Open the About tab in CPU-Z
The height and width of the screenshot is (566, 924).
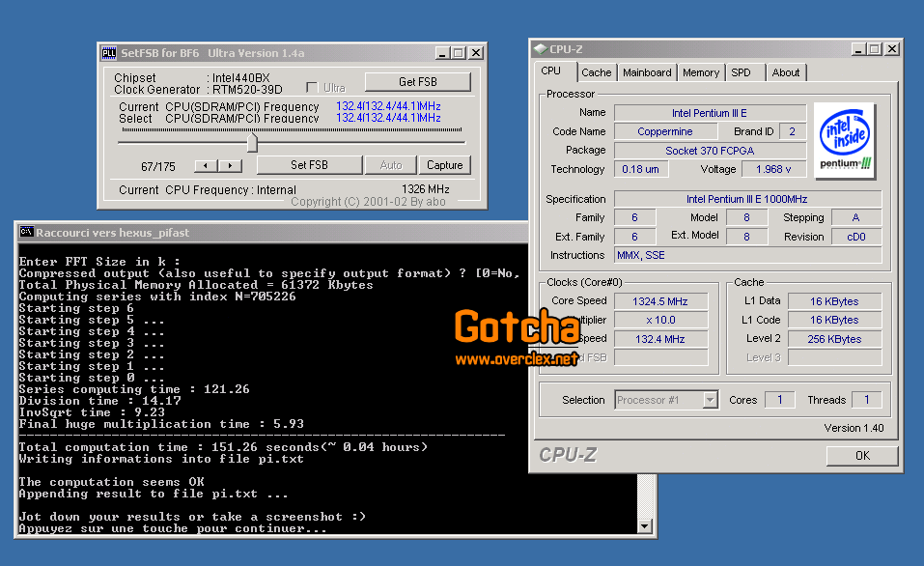pos(786,72)
